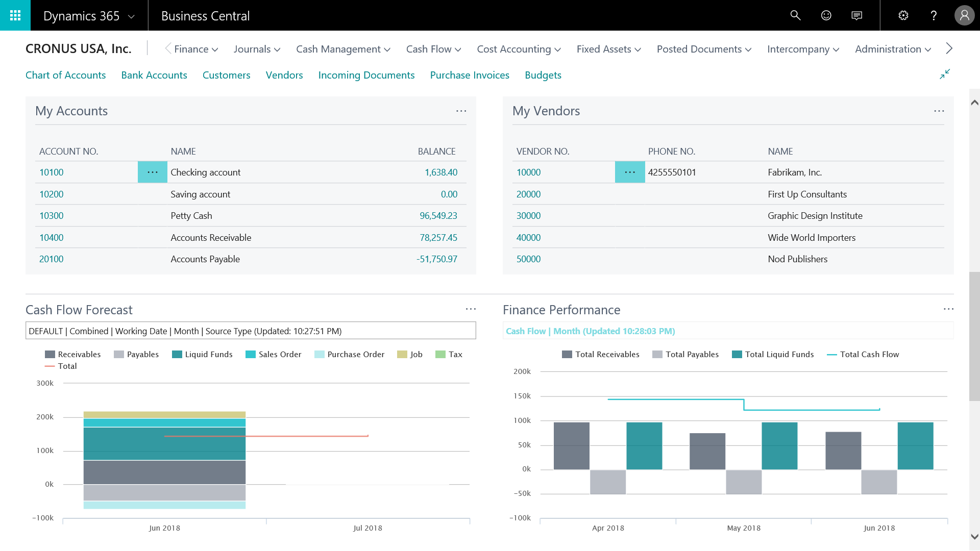Open account number 10200
Viewport: 980px width, 551px height.
(x=52, y=194)
